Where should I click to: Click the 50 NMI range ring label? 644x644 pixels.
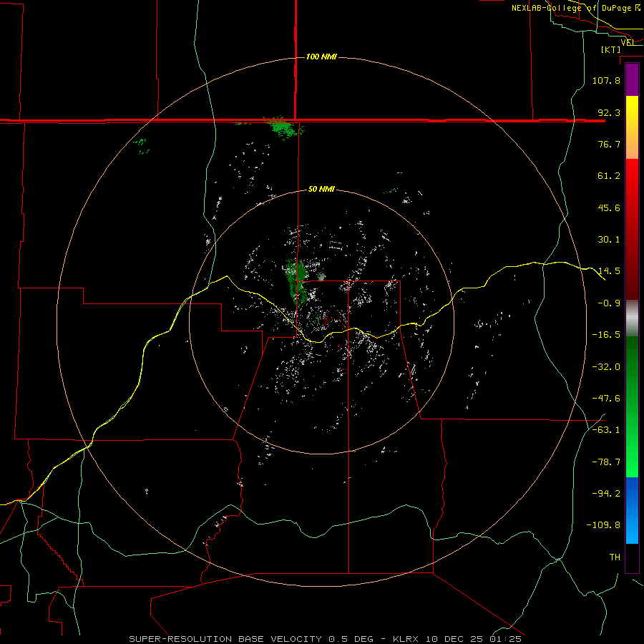[x=321, y=189]
